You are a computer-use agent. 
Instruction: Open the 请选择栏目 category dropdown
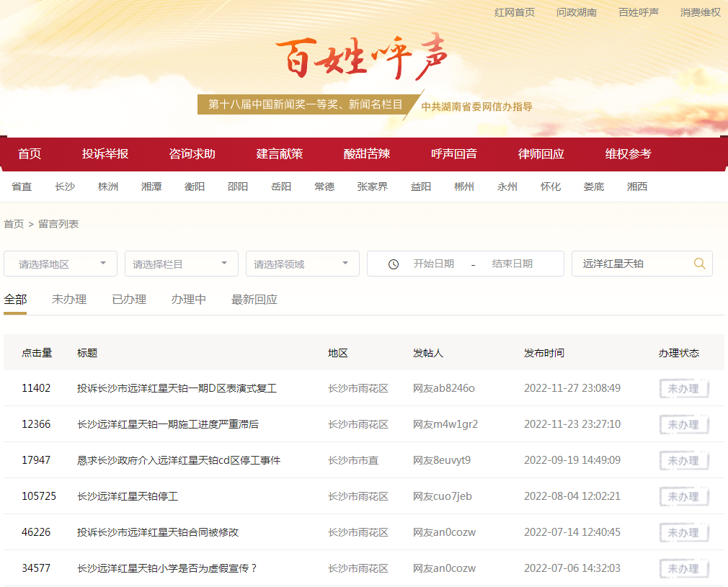pos(181,264)
